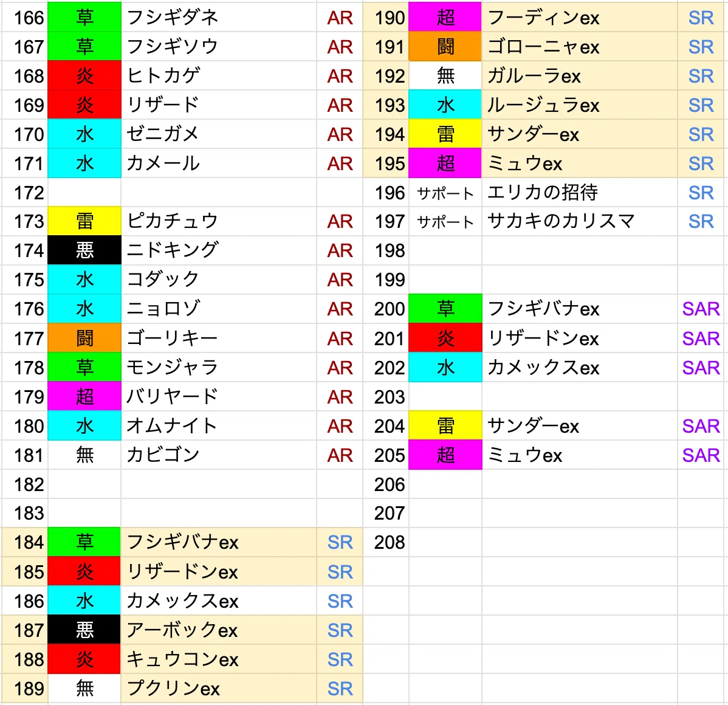Click the SR rarity cell in row 184
Screen dimensions: 728x705
(x=340, y=543)
